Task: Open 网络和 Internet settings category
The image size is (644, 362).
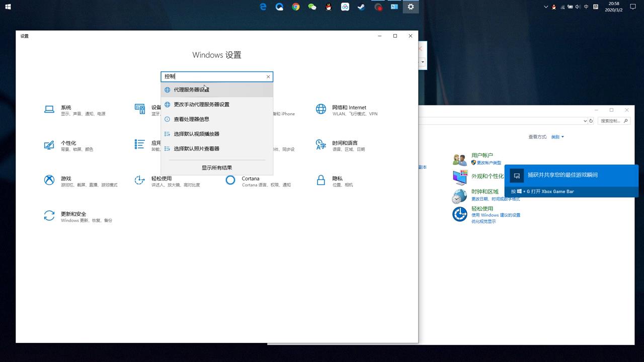Action: [x=346, y=110]
